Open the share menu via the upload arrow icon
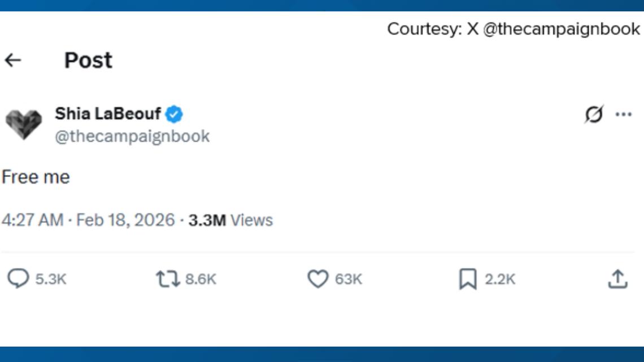Viewport: 644px width, 362px height. click(619, 278)
